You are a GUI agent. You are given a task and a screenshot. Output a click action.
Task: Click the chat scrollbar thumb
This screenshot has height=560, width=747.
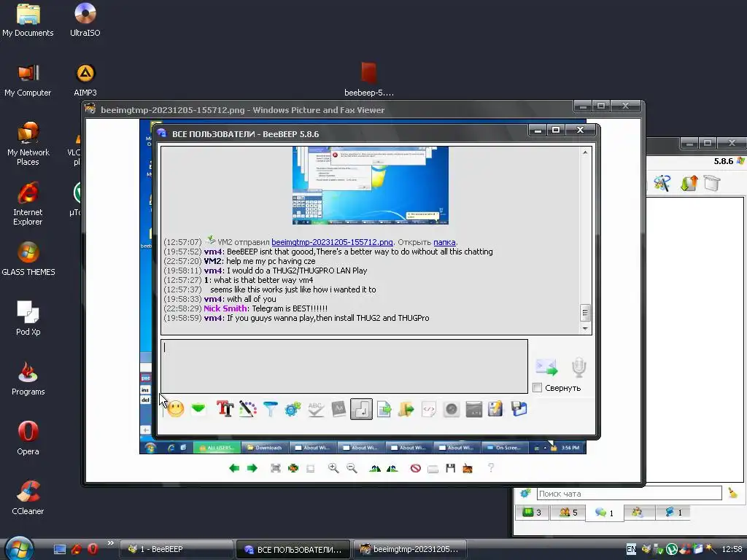(x=585, y=312)
